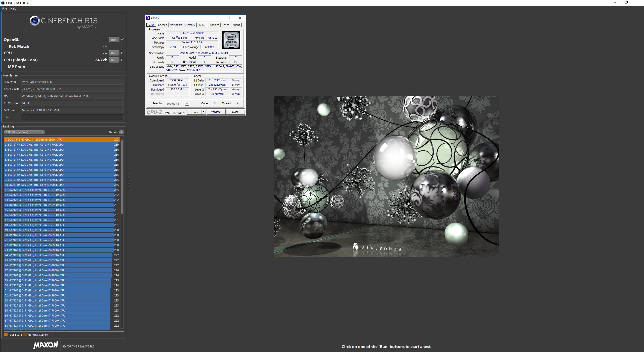
Task: Click the Multiplier x 55.0 value
Action: pyautogui.click(x=178, y=85)
